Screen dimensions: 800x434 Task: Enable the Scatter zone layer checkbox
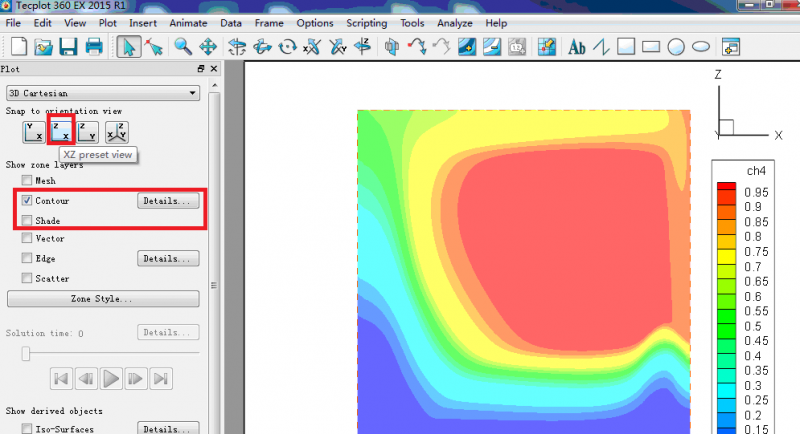(27, 278)
